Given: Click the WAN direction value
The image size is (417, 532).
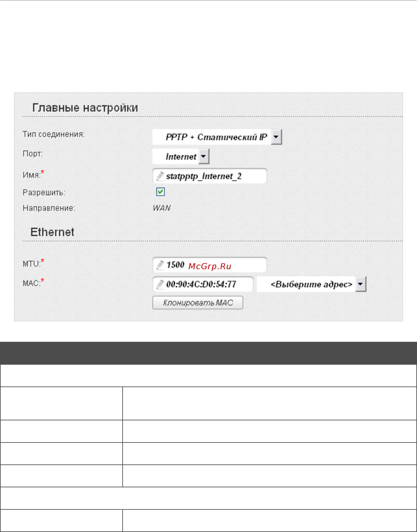Looking at the screenshot, I should point(162,208).
